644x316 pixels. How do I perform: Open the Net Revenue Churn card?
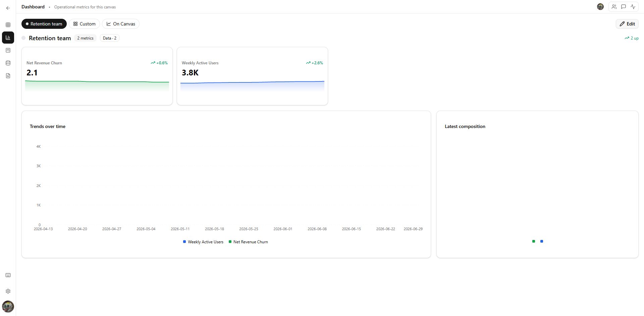tap(97, 76)
